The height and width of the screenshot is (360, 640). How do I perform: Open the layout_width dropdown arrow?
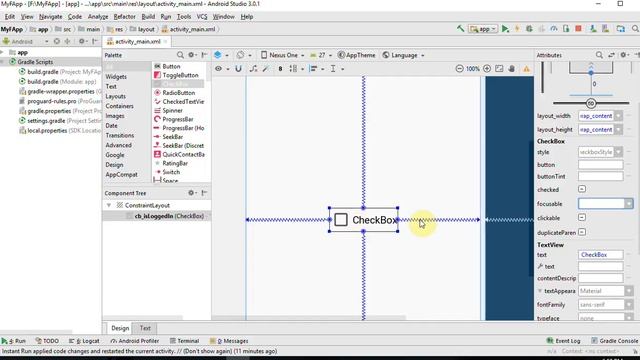[x=619, y=116]
